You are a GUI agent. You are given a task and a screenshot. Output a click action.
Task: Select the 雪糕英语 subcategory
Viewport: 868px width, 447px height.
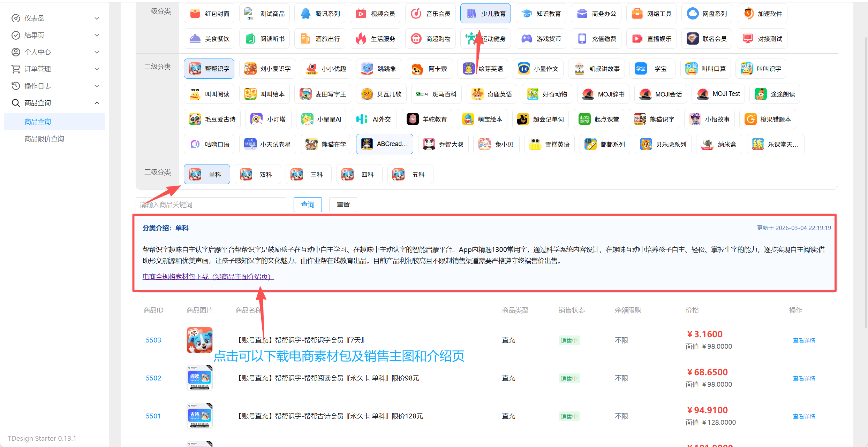tap(549, 144)
